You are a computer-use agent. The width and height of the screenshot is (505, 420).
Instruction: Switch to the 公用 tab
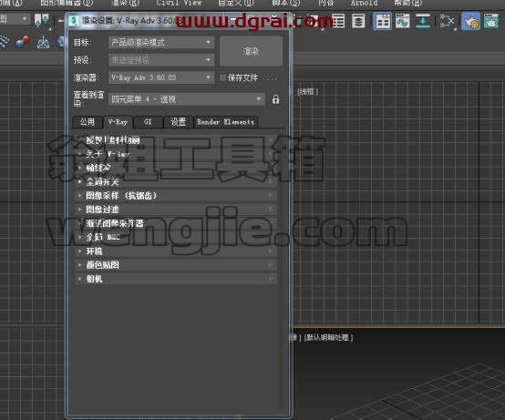tap(88, 122)
